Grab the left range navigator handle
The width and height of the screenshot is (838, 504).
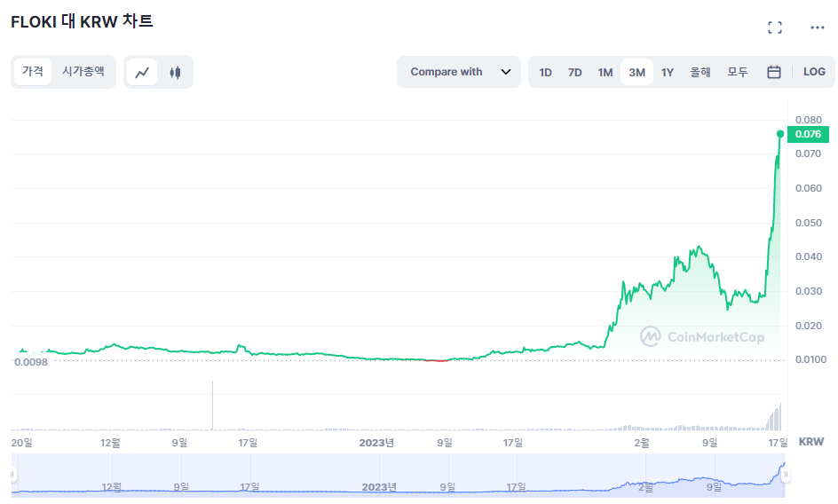(12, 474)
